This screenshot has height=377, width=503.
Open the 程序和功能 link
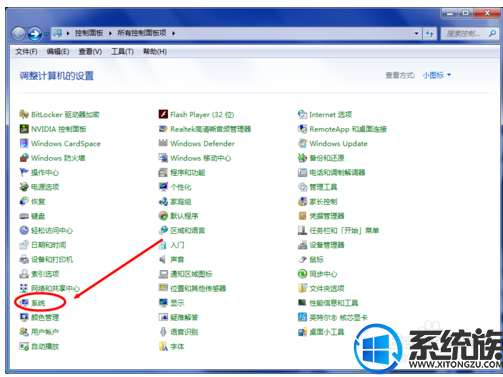pyautogui.click(x=188, y=172)
